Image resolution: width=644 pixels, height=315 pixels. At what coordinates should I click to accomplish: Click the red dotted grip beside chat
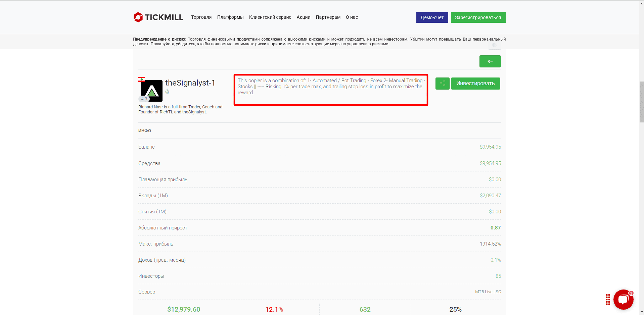pos(608,300)
